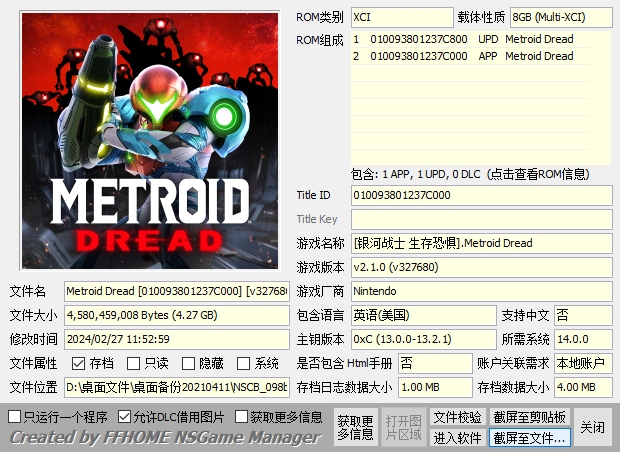Click the 游戏名称 field with Metroid Dread
The width and height of the screenshot is (620, 452).
coord(482,243)
